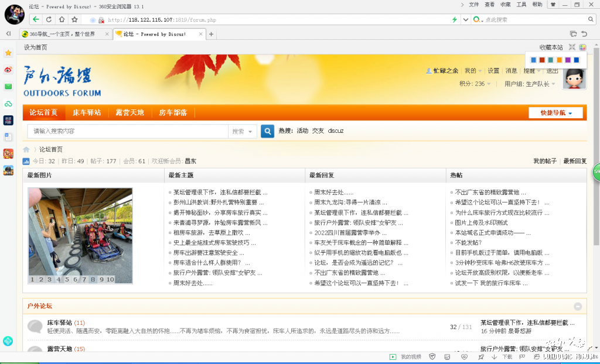This screenshot has width=600, height=364.
Task: Click the search magnifier in browser search box
Action: [591, 19]
